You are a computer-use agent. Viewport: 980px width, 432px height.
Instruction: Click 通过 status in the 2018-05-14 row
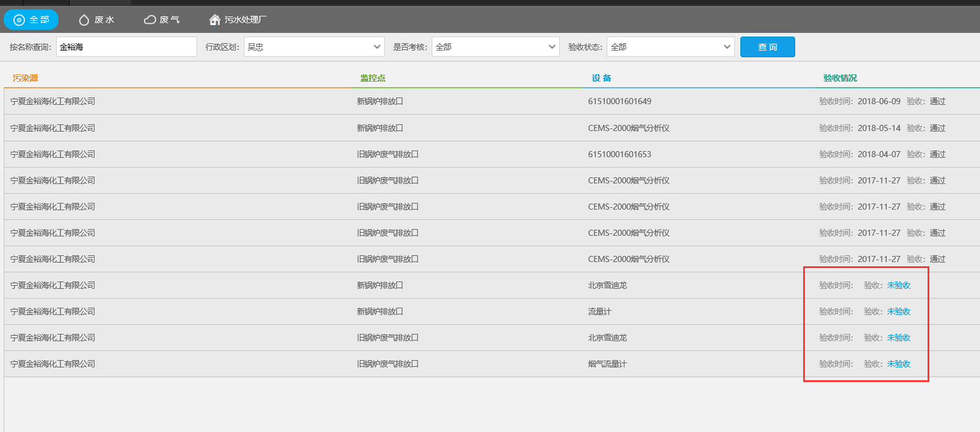coord(937,128)
